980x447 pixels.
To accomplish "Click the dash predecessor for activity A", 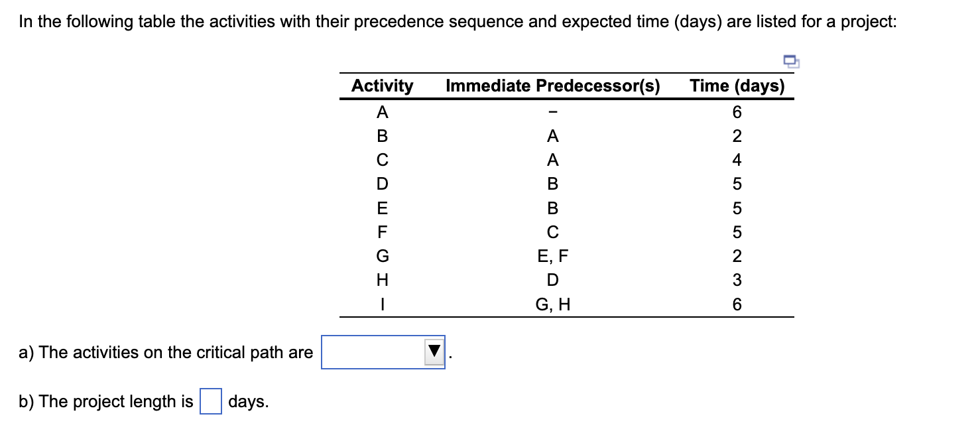I will point(552,112).
